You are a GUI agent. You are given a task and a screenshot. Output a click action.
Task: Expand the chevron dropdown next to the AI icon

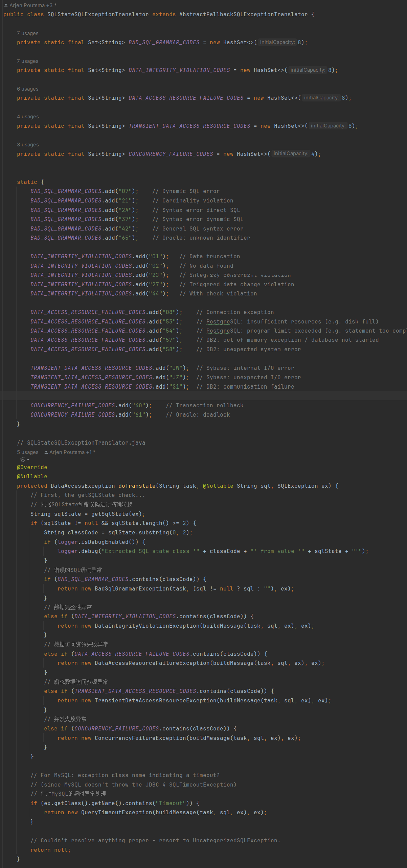(x=28, y=460)
